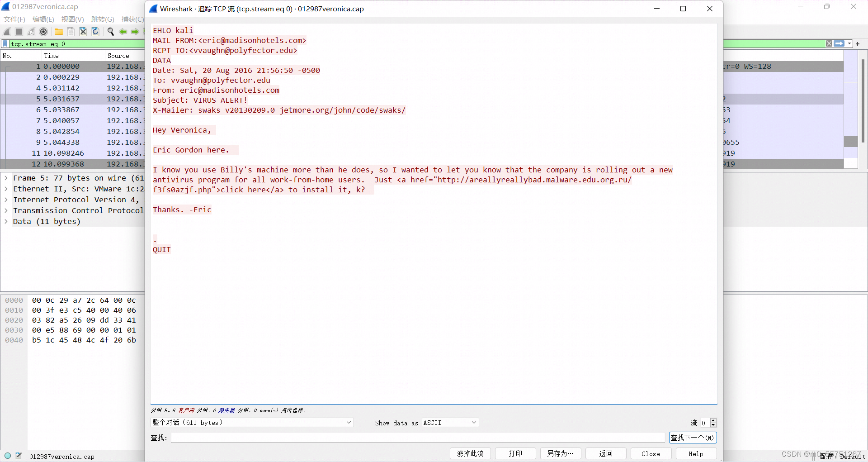
Task: Click the 查找 search text field
Action: coord(418,438)
